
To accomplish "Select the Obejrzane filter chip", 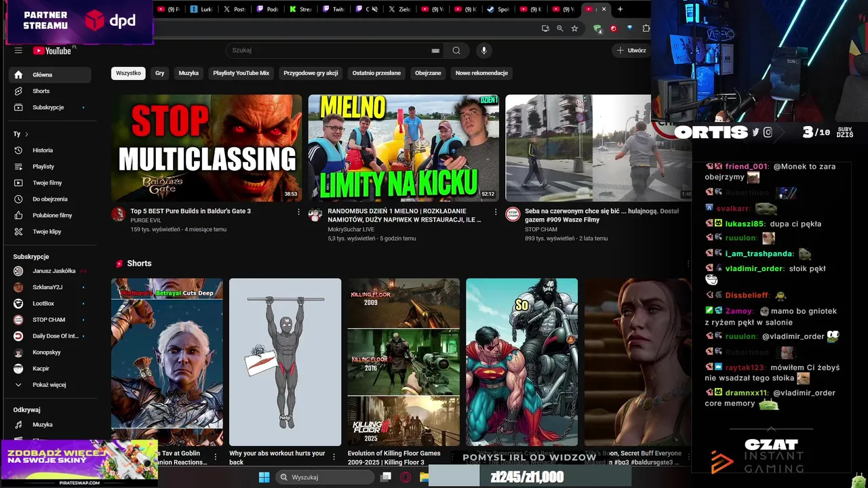I will pos(428,73).
